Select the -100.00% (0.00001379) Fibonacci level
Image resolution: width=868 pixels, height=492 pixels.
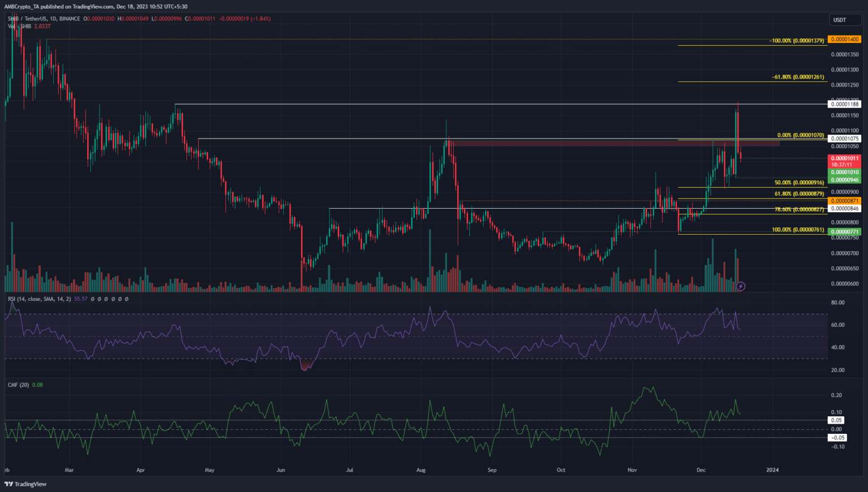click(796, 41)
